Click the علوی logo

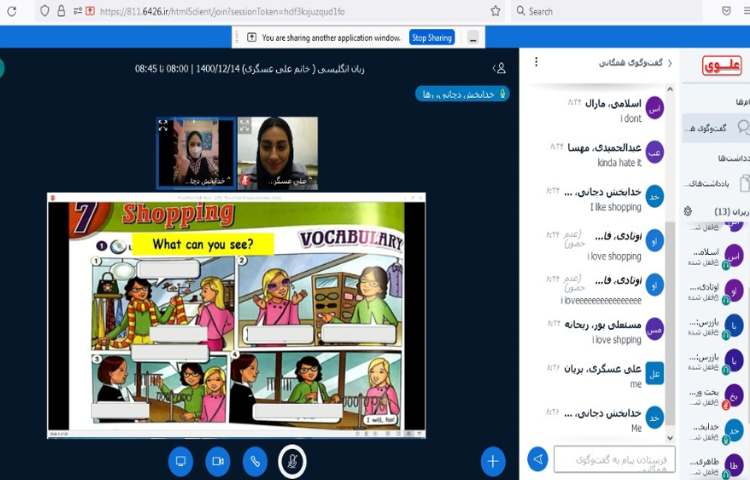[x=722, y=66]
